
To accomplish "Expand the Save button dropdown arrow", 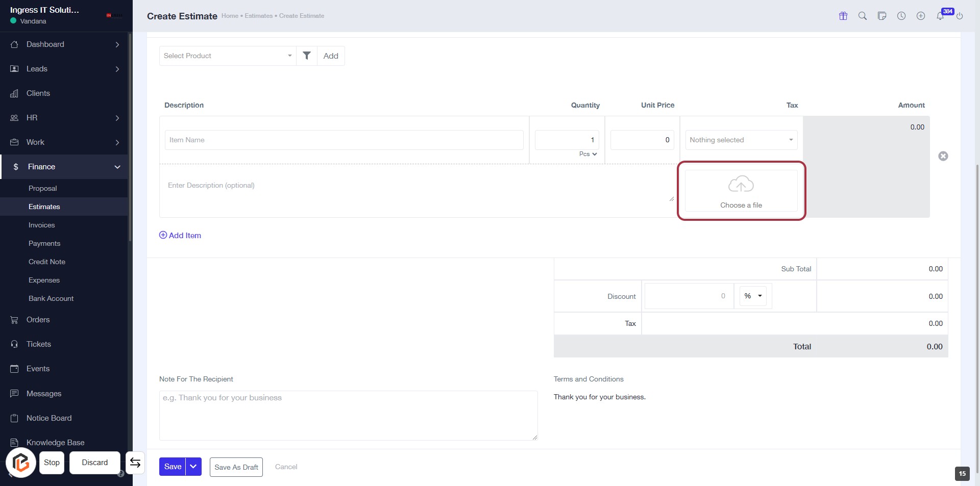I will [193, 467].
